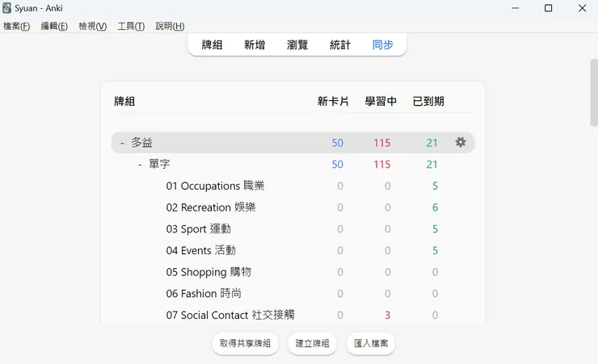Open the 檔案(F) menu
The width and height of the screenshot is (598, 364).
pos(16,26)
